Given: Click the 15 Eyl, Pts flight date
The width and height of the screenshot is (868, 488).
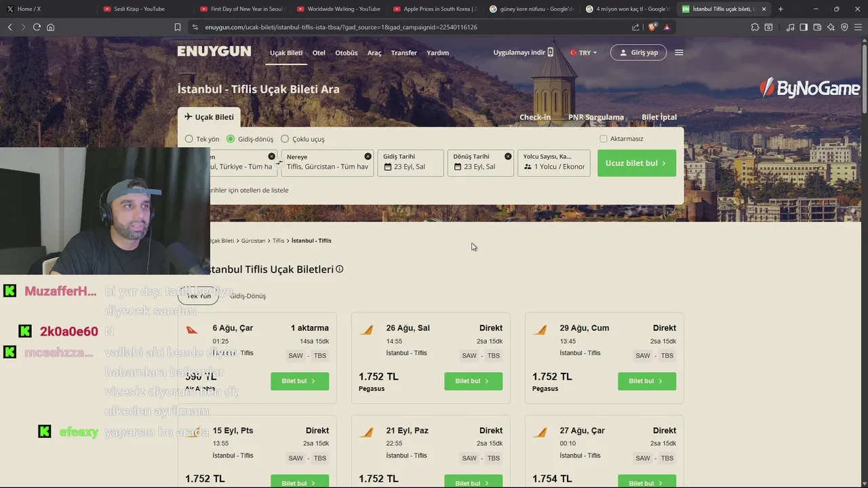Looking at the screenshot, I should click(233, 430).
